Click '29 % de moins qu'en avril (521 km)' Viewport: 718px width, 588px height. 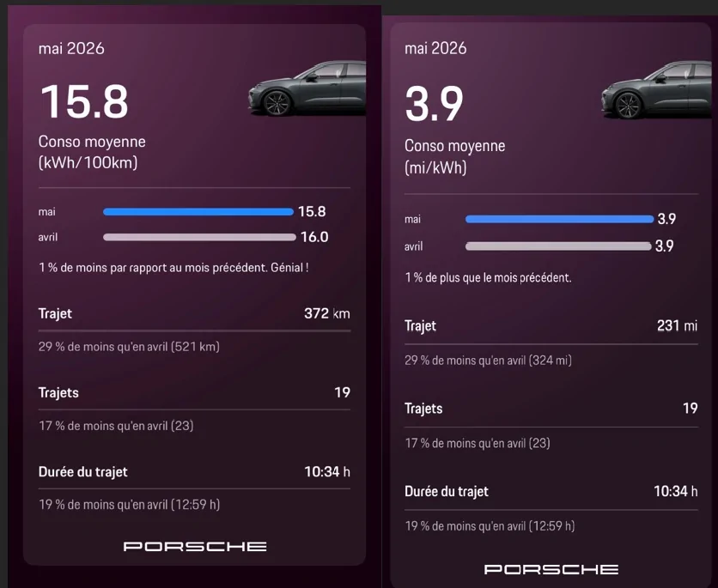coord(129,347)
